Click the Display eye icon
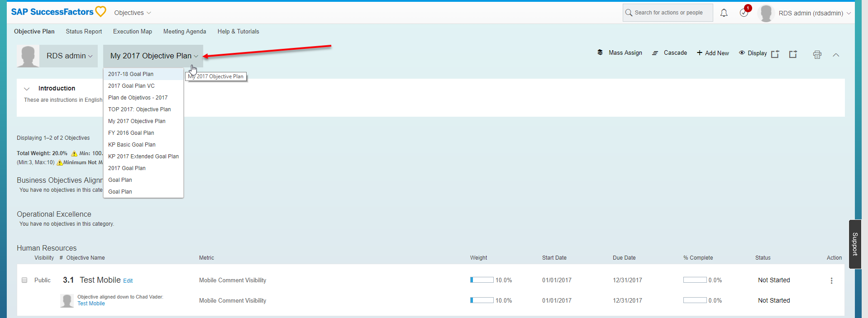 pos(742,53)
